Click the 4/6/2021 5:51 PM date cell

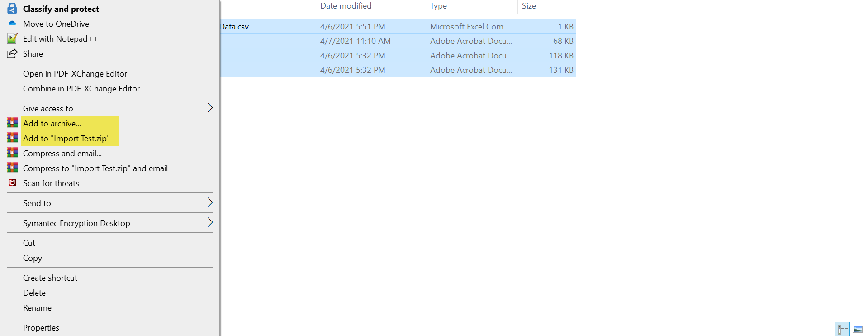pos(352,26)
